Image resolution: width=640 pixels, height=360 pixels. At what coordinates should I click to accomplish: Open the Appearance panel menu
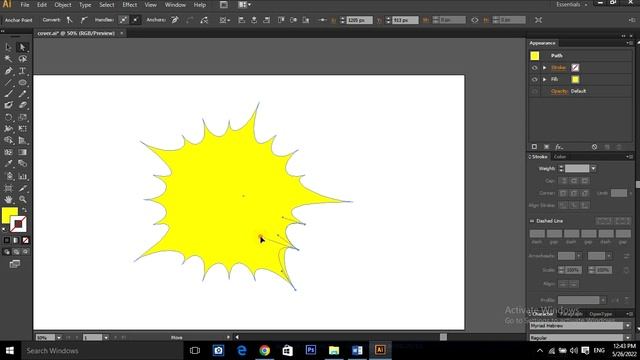[x=629, y=43]
